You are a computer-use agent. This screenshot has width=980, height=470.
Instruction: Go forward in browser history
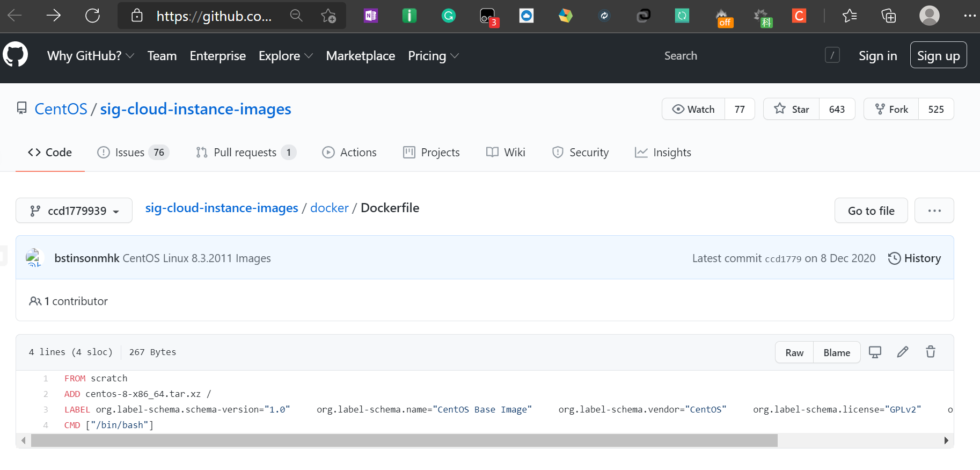click(54, 16)
